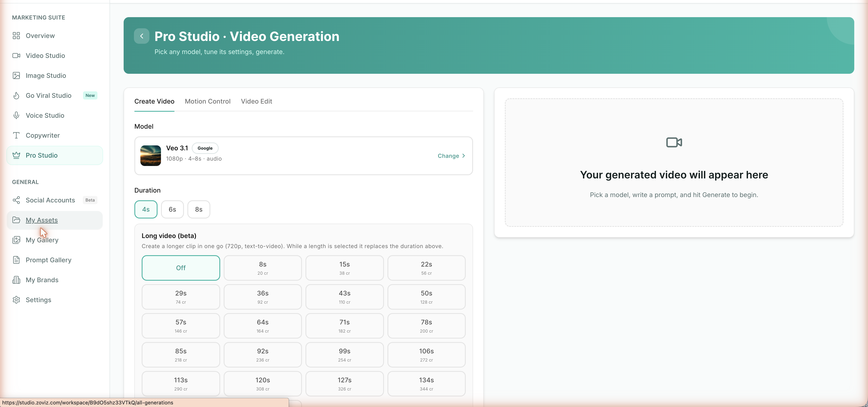Click the "Model" section label
This screenshot has width=868, height=407.
(144, 126)
